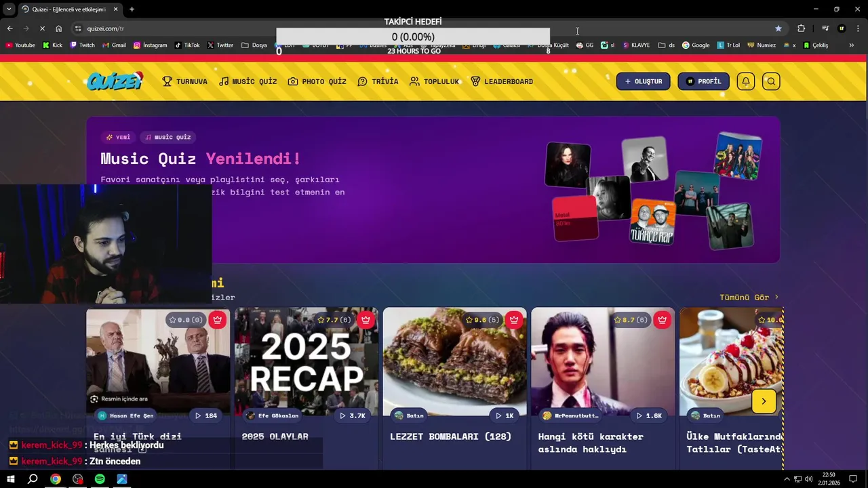Screen dimensions: 868x488
Task: Click the Türkçe Rap playlist cover
Action: [652, 222]
